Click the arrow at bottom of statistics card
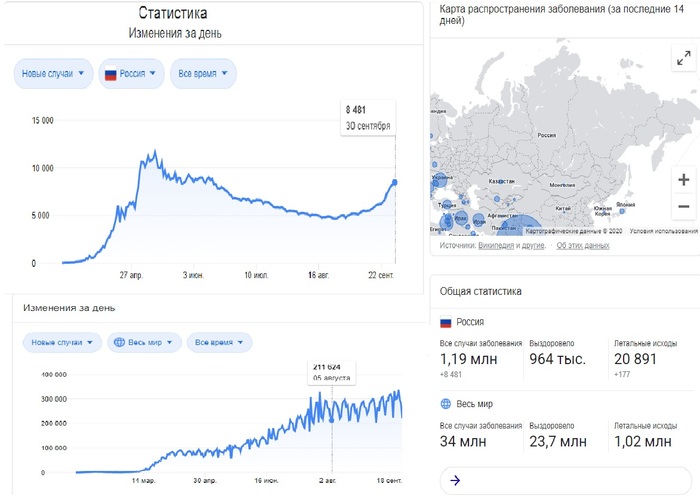The image size is (700, 496). click(x=455, y=480)
